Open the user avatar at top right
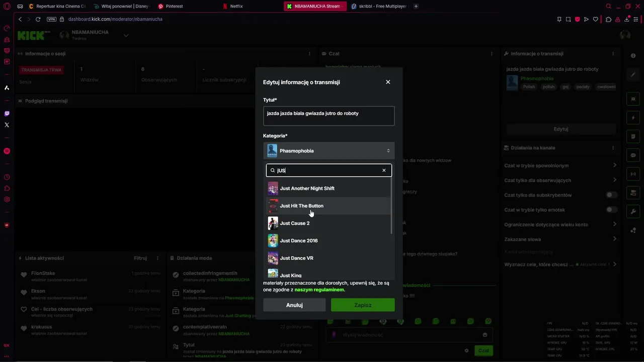 [x=625, y=35]
